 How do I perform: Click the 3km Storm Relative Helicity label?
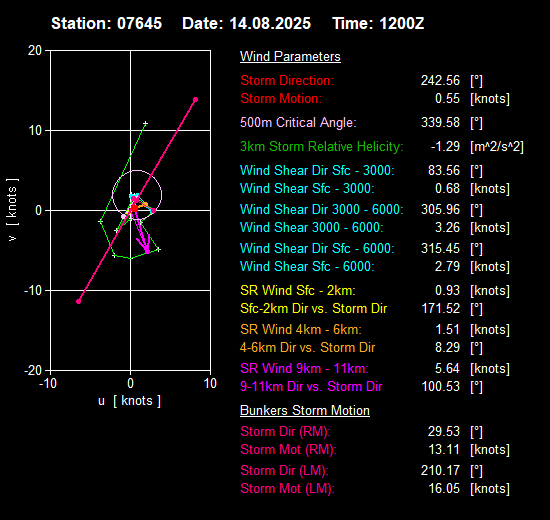click(x=321, y=146)
